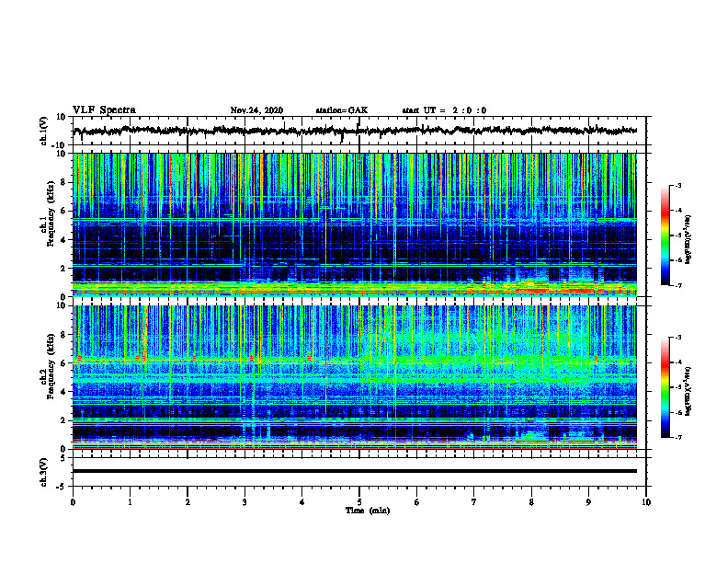Click the ch.2 spectrogram plot area

[x=354, y=377]
